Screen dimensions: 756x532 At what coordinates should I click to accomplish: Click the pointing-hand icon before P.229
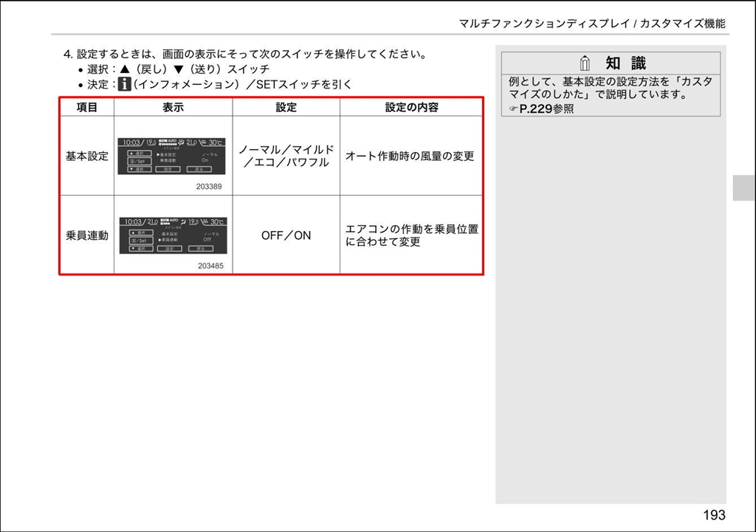click(514, 109)
